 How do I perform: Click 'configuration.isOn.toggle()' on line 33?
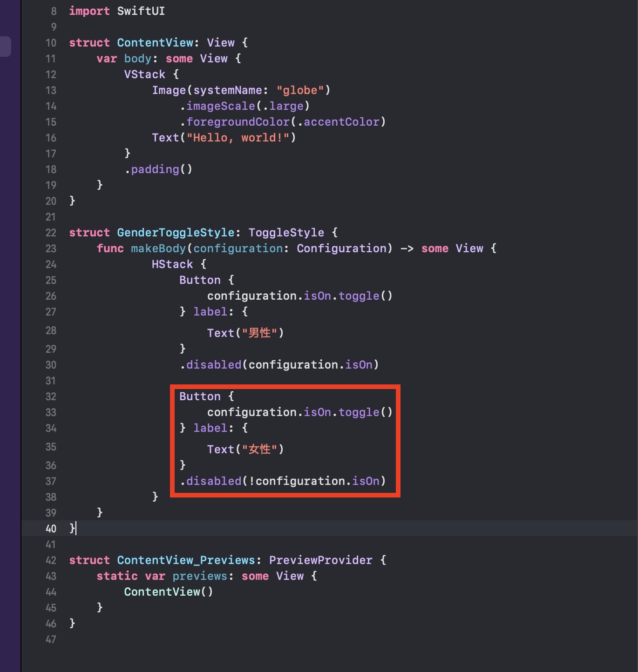pos(300,412)
